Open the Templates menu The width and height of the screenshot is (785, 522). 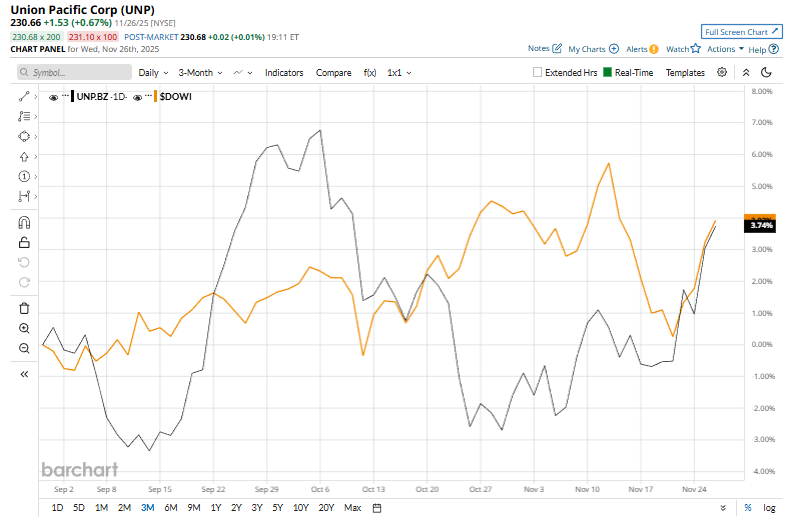click(x=685, y=73)
